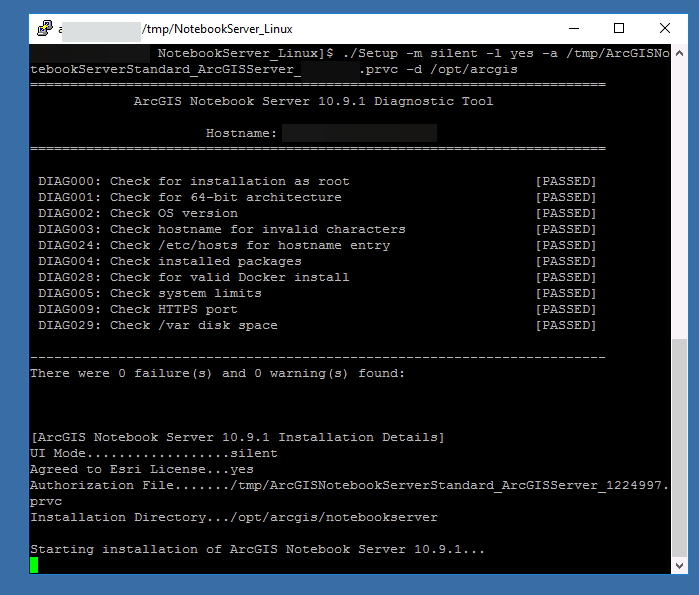Click the scrollbar down arrow
Screen dimensions: 699x595
click(x=679, y=566)
